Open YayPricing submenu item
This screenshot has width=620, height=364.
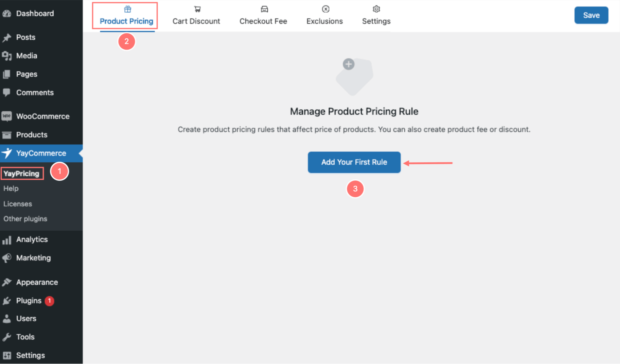click(21, 173)
